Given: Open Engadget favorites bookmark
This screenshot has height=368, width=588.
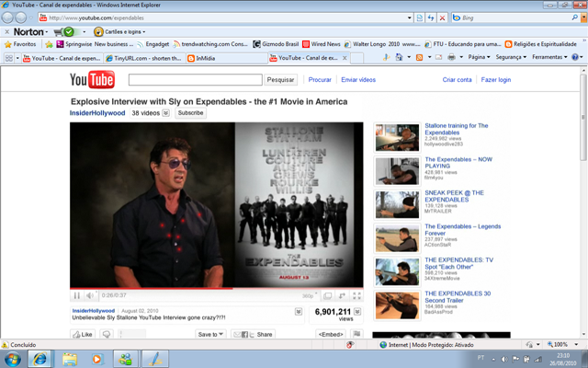Looking at the screenshot, I should [153, 44].
